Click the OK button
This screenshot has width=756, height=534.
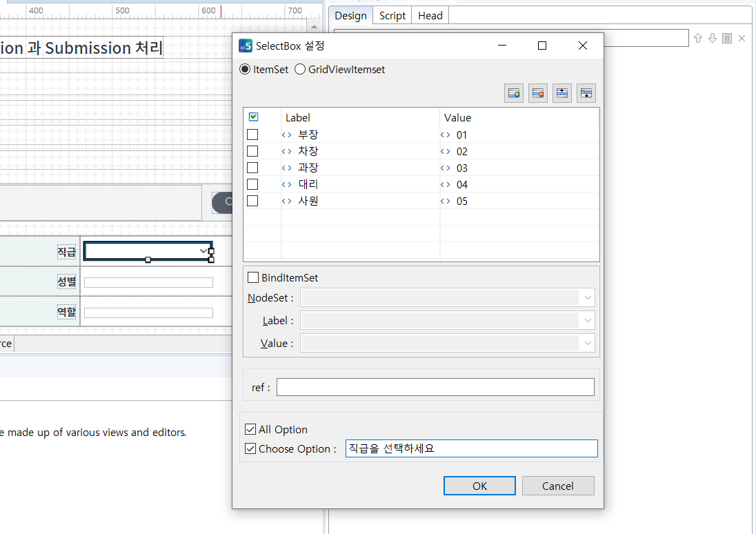(x=479, y=486)
